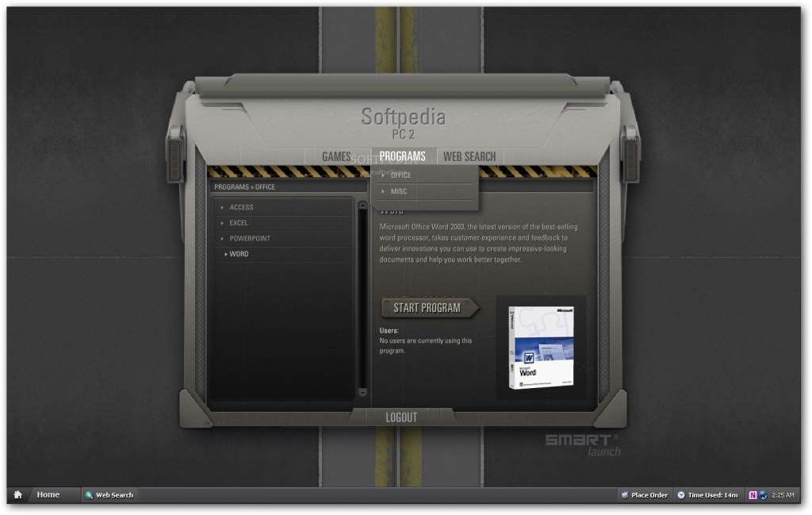The height and width of the screenshot is (515, 812).
Task: Click the Microsoft Word box thumbnail
Action: (541, 347)
